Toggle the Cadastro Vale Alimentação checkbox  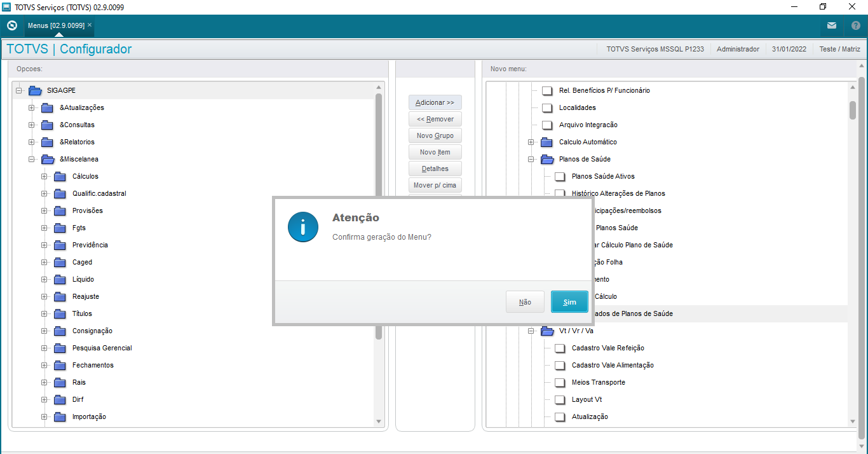click(560, 365)
